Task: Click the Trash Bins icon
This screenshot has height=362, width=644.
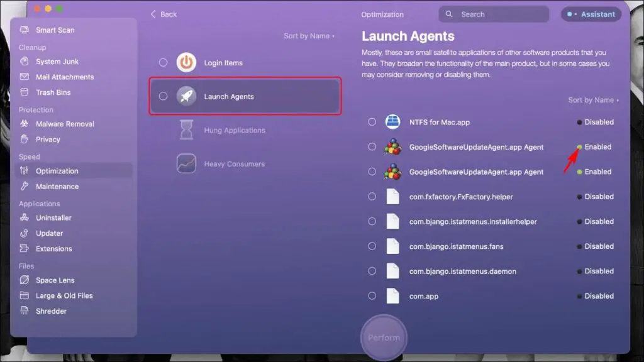Action: coord(25,92)
